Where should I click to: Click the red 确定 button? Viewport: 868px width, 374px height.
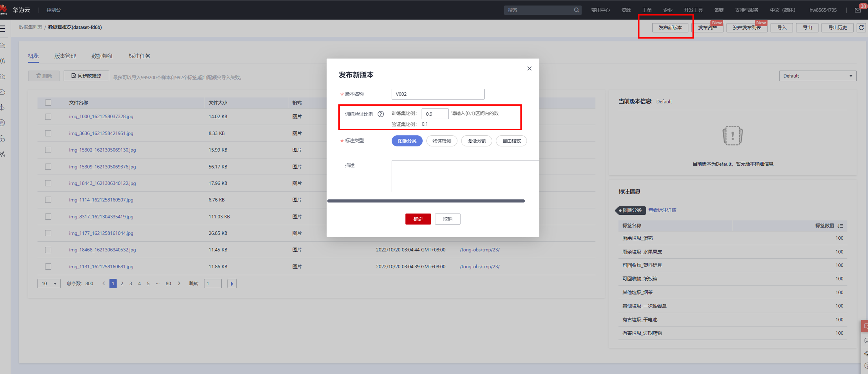click(x=418, y=219)
